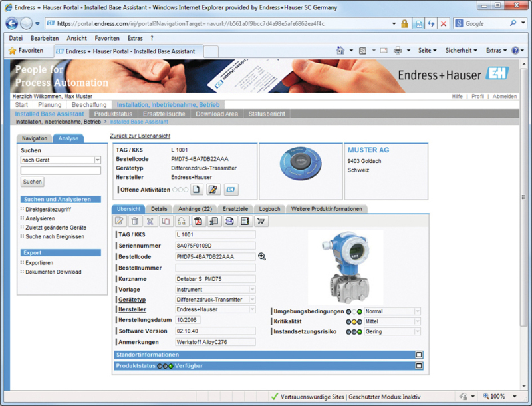
Task: Open the 'nach Gerät' search dropdown
Action: (97, 160)
